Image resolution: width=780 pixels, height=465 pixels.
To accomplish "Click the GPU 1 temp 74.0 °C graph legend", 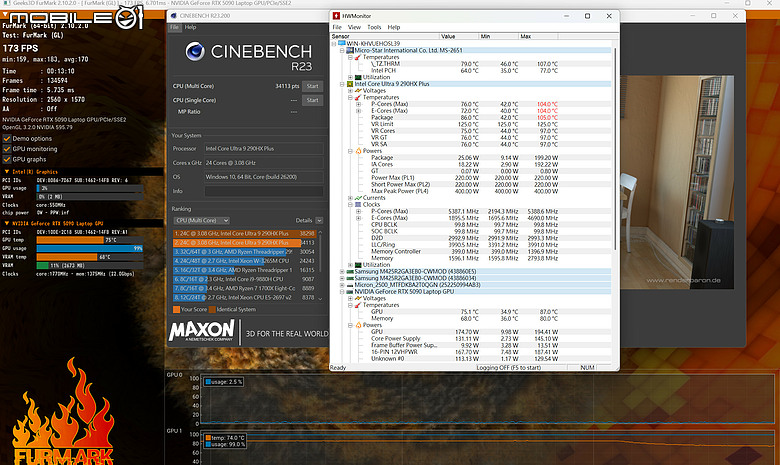I will click(x=225, y=438).
